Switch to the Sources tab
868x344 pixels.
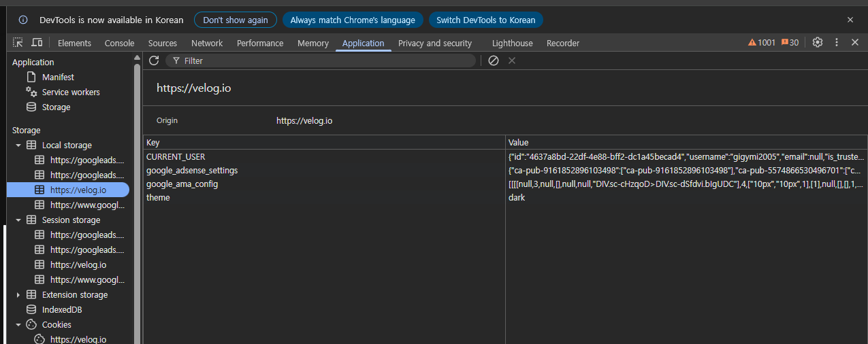click(163, 43)
